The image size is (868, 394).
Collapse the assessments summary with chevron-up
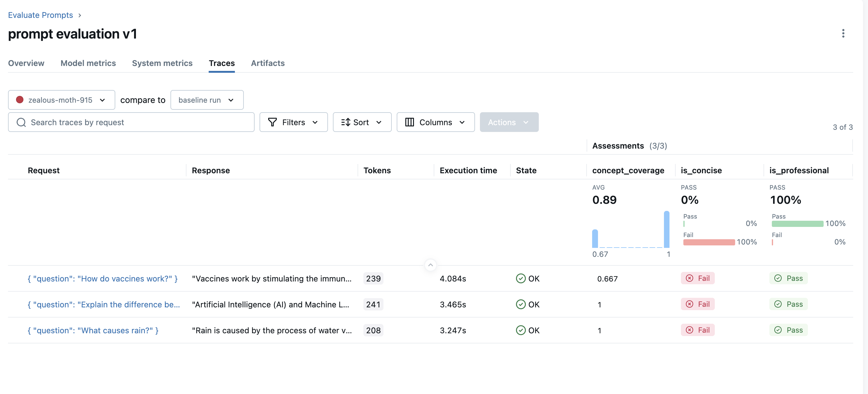click(430, 265)
